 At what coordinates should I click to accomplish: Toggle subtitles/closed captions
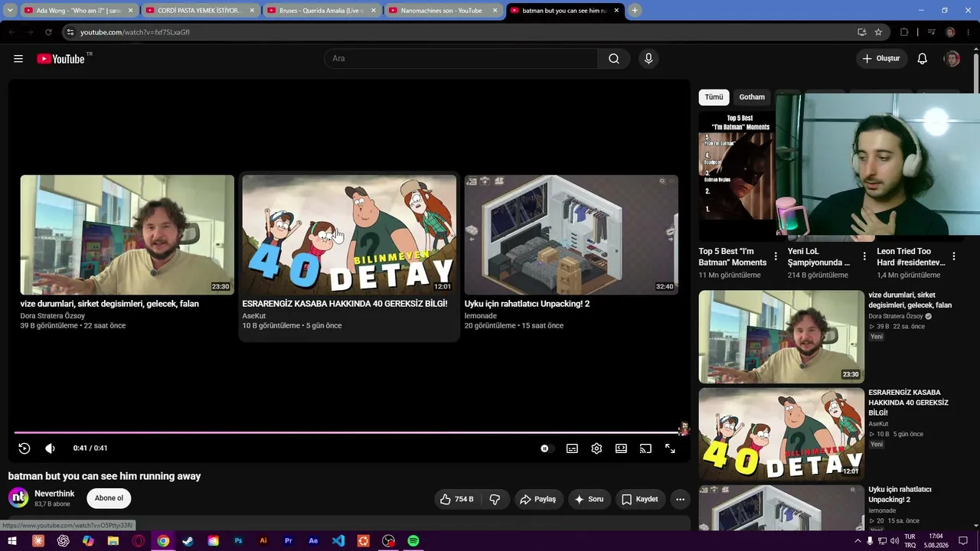[x=572, y=448]
